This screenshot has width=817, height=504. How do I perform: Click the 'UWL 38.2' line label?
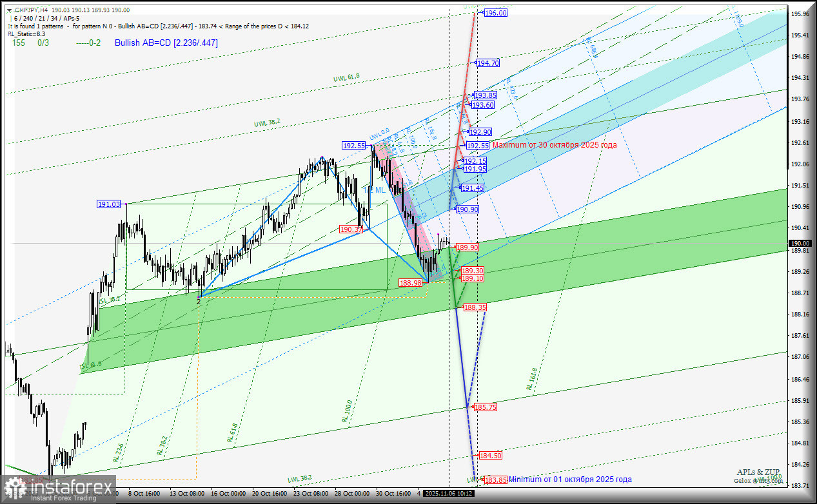(267, 122)
